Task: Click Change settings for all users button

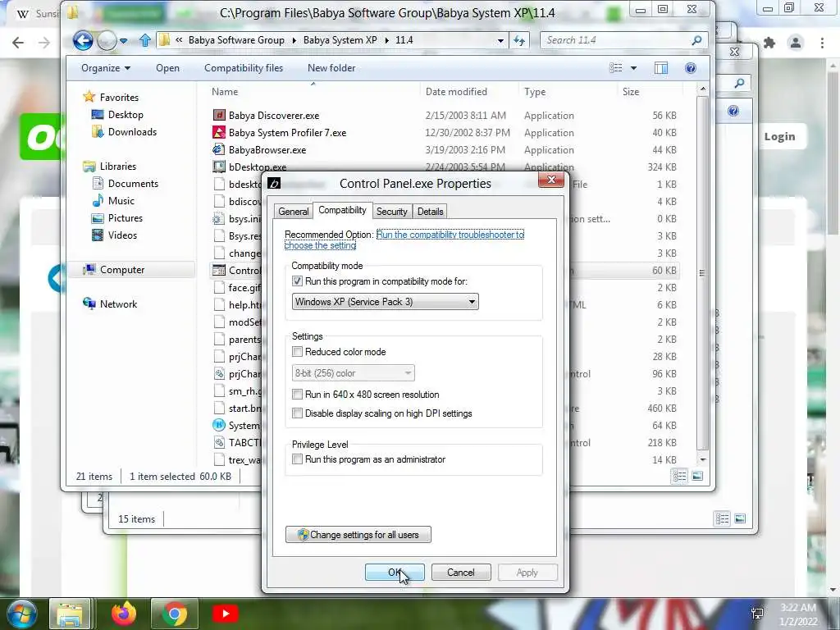Action: pos(358,535)
